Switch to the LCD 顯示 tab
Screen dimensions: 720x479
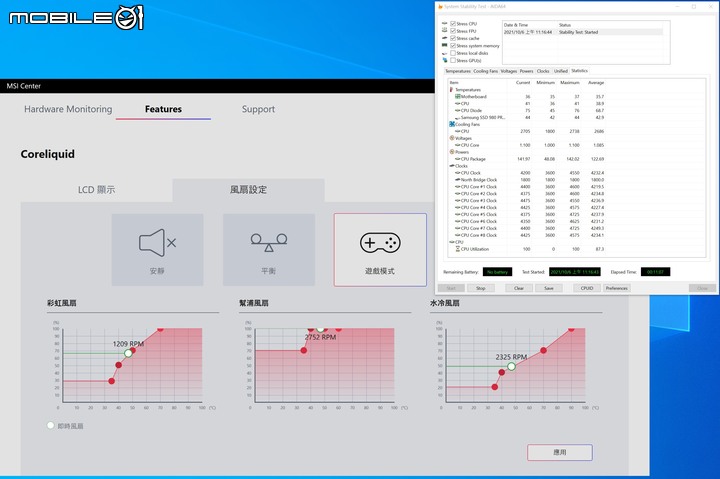coord(96,190)
